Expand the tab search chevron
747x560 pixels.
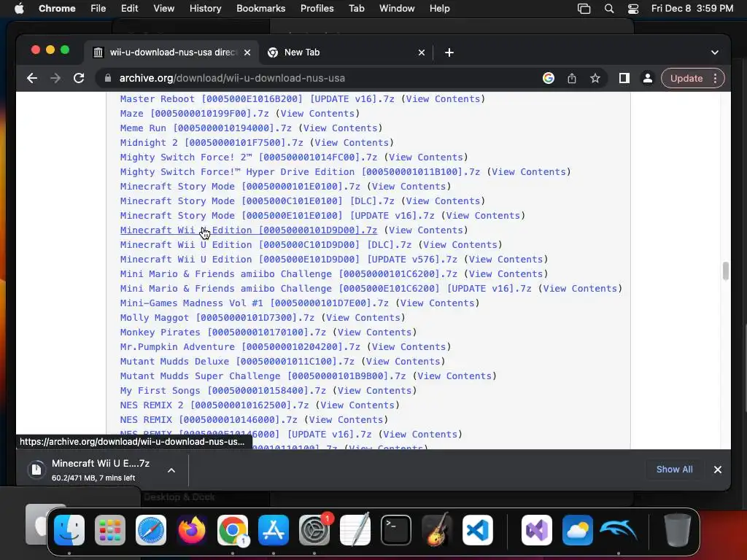(x=715, y=52)
